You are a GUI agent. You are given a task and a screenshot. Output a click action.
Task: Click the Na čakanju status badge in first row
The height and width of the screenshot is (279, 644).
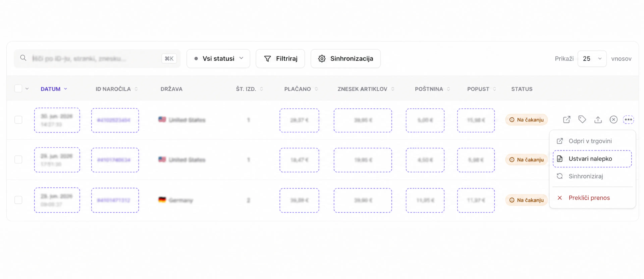tap(526, 120)
